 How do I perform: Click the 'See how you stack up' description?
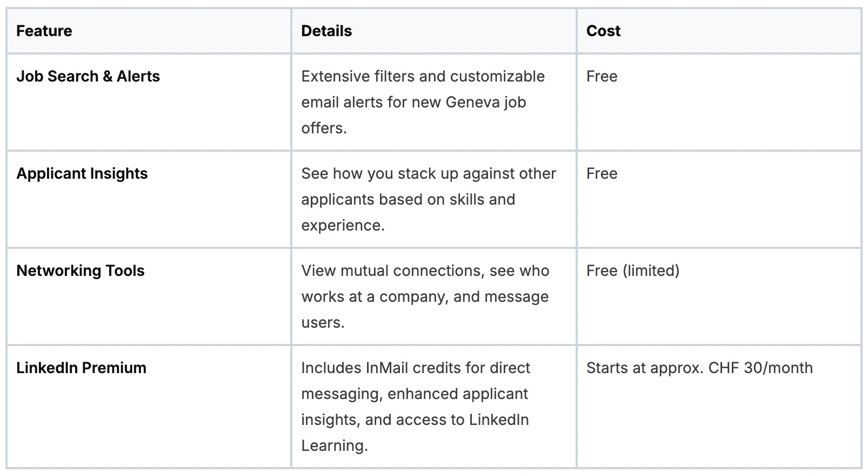tap(428, 173)
